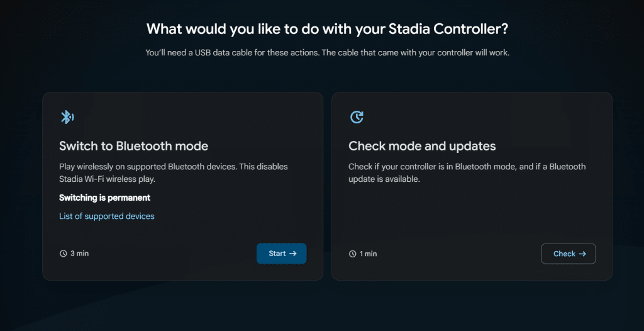Click the 1 min duration label
The width and height of the screenshot is (644, 331).
tap(369, 254)
